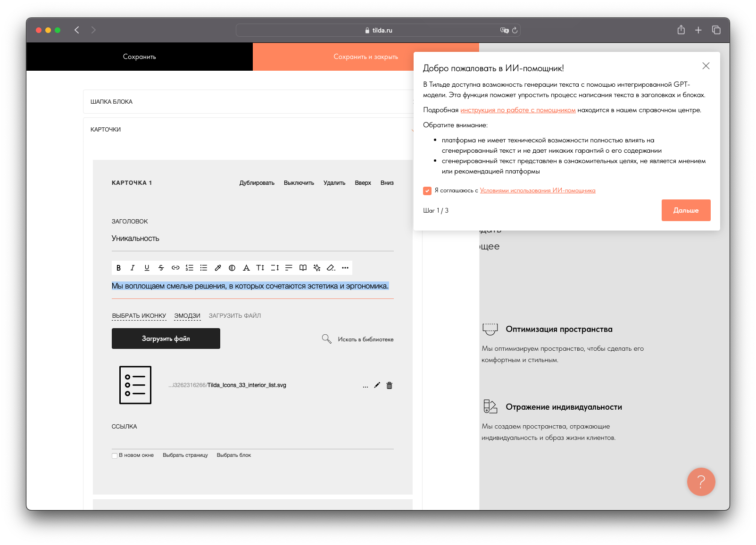Click 'Выключить' for Карточка 1
The height and width of the screenshot is (545, 756).
pos(299,183)
